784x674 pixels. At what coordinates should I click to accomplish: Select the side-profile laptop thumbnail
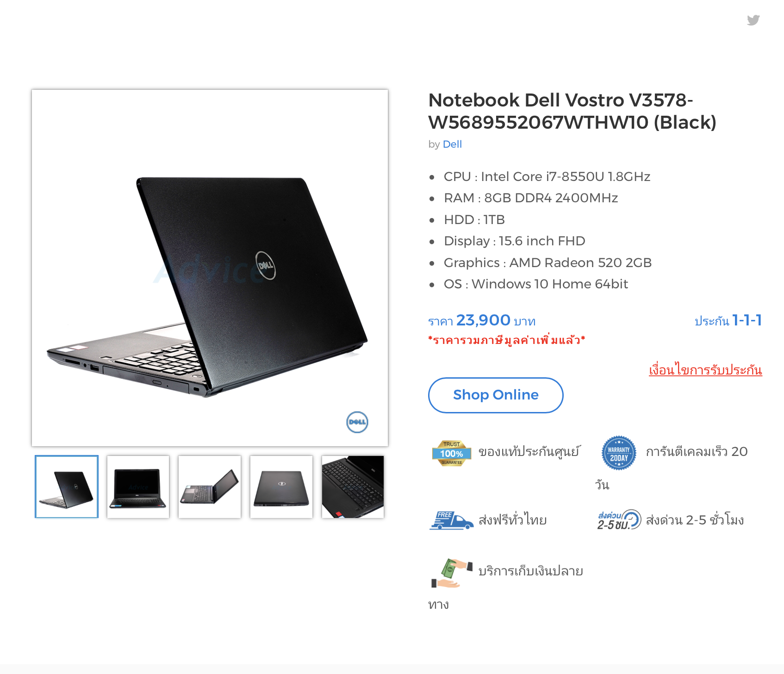[x=210, y=487]
